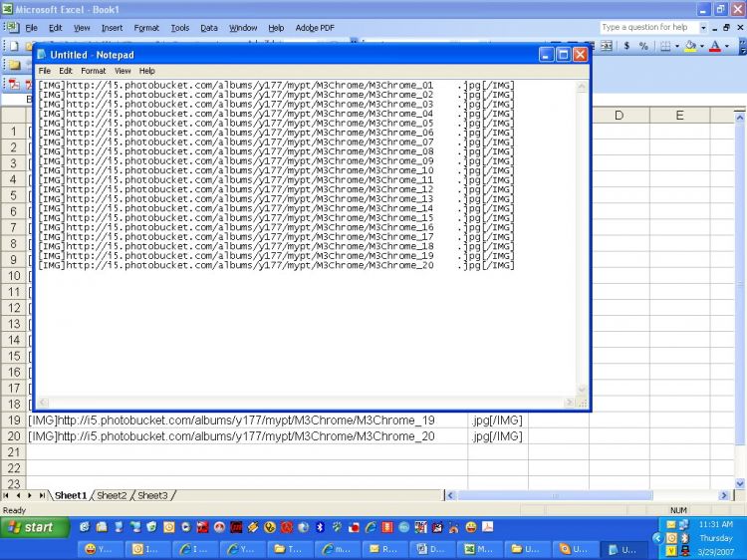Image resolution: width=747 pixels, height=560 pixels.
Task: Select column E header in Excel
Action: [680, 116]
